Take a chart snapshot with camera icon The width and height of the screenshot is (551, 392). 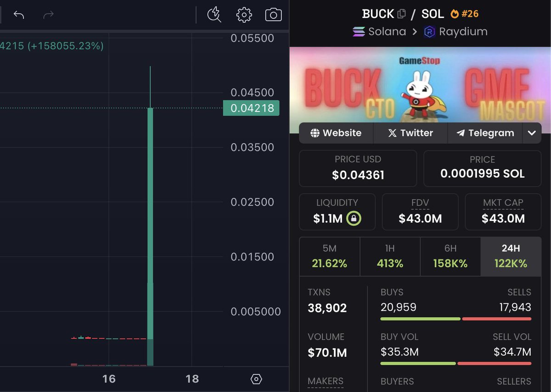(x=273, y=15)
